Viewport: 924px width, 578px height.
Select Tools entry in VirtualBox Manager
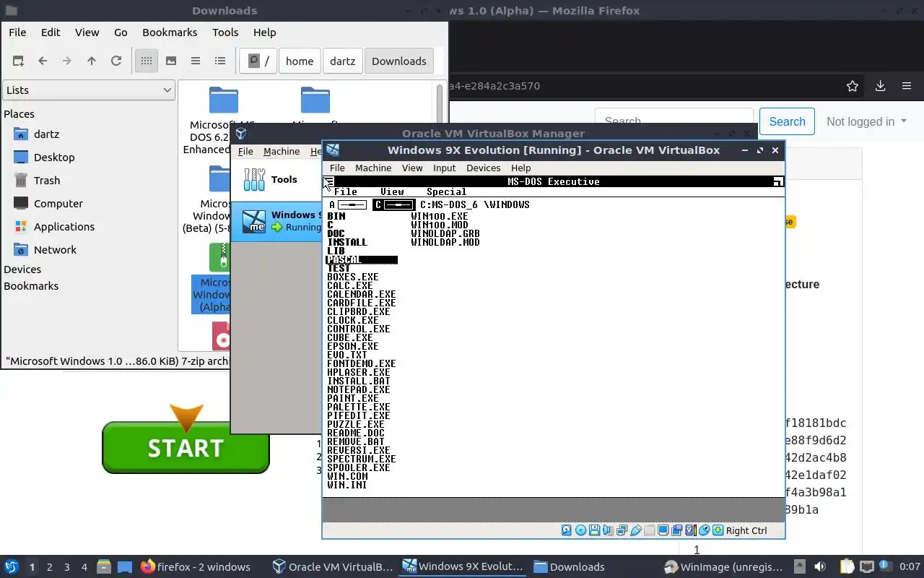pyautogui.click(x=276, y=179)
